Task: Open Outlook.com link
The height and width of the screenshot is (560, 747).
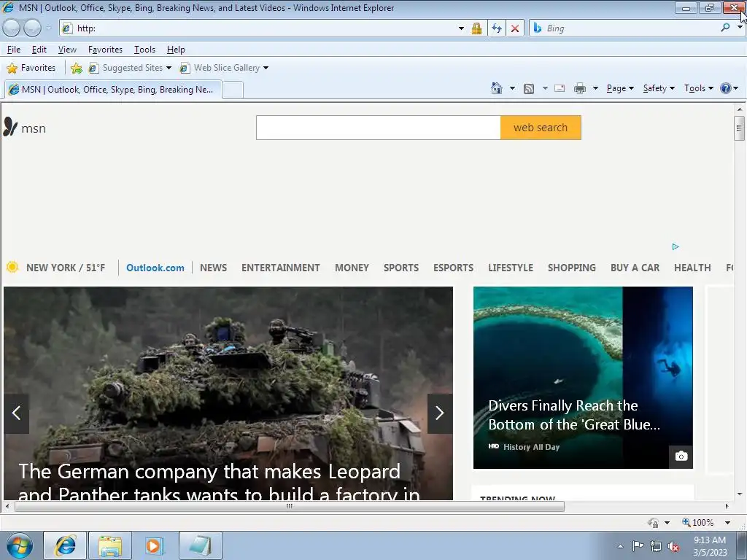Action: [x=155, y=268]
